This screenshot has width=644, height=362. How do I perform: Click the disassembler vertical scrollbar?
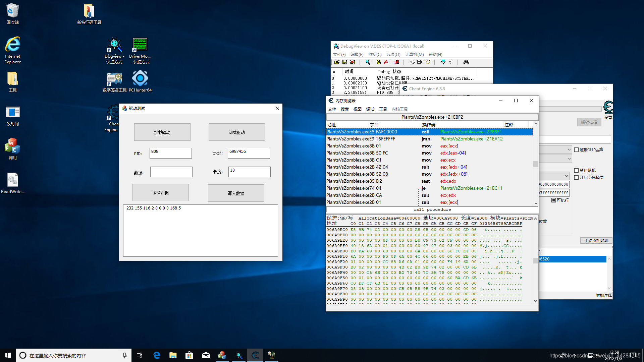click(536, 164)
